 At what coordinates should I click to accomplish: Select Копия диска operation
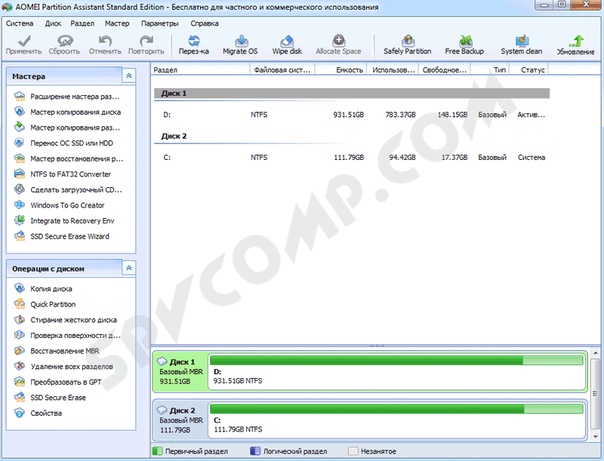[43, 289]
